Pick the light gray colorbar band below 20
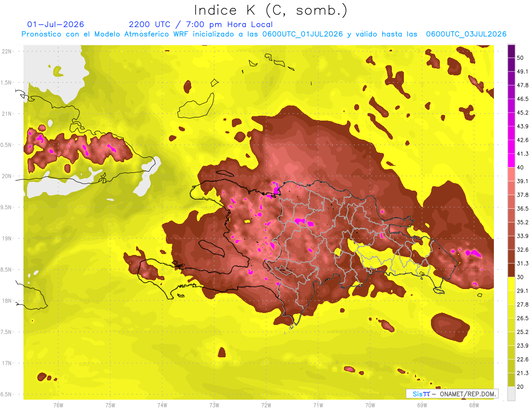Image resolution: width=532 pixels, height=411 pixels. [511, 394]
